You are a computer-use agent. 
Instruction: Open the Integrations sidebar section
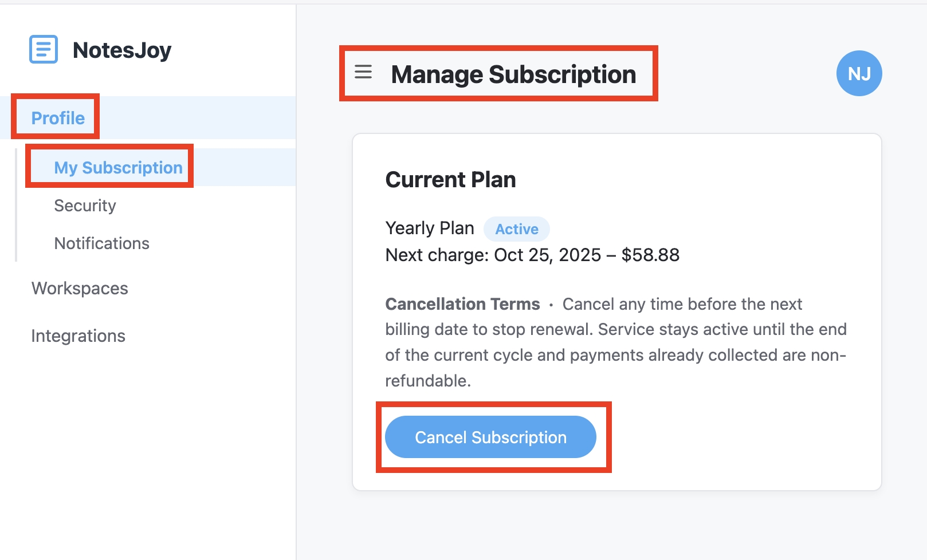[x=78, y=336]
